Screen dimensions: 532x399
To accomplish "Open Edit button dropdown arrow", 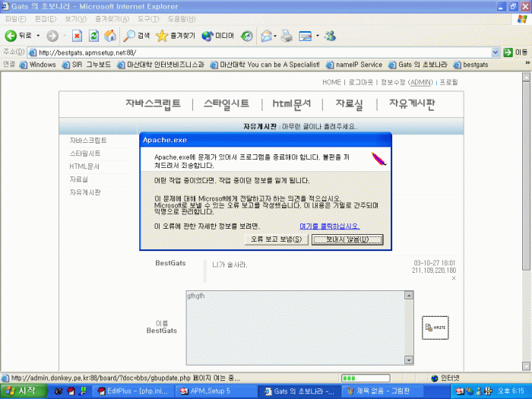I will [x=318, y=36].
